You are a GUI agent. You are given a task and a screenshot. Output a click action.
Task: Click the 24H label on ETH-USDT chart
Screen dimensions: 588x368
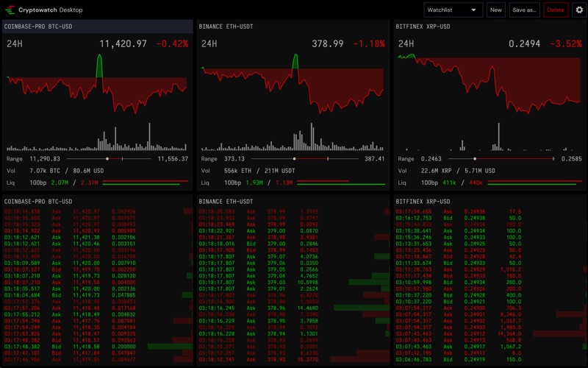(209, 44)
